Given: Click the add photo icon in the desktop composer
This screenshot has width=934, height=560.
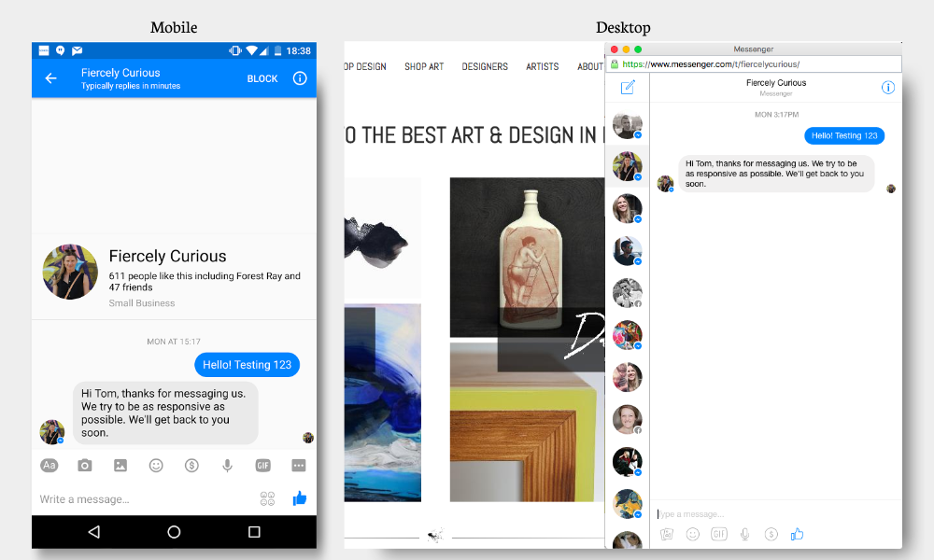Looking at the screenshot, I should coord(667,535).
